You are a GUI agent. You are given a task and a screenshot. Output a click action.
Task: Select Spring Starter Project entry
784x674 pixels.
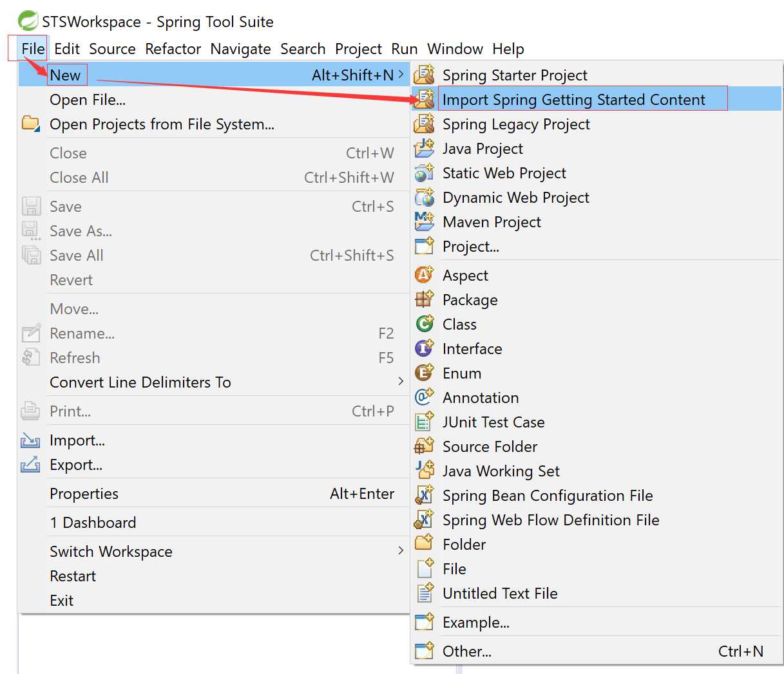coord(597,75)
